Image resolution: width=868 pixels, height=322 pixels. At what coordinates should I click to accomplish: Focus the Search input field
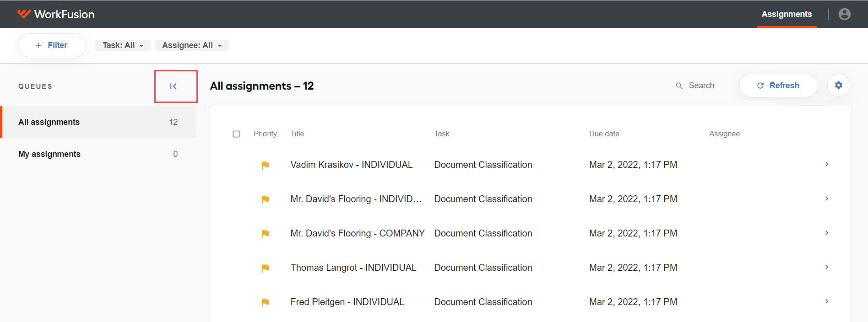[x=701, y=86]
